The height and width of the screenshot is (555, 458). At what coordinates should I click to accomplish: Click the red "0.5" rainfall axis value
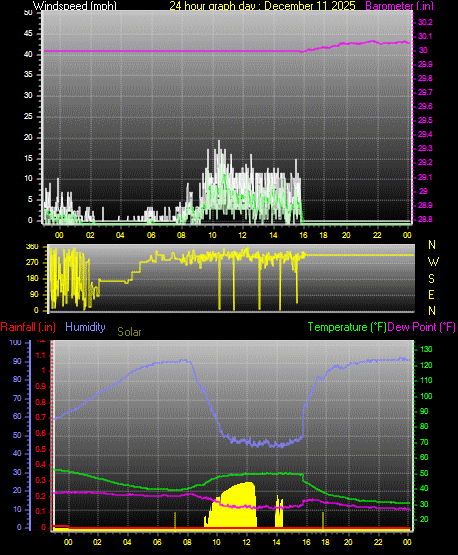tap(41, 450)
